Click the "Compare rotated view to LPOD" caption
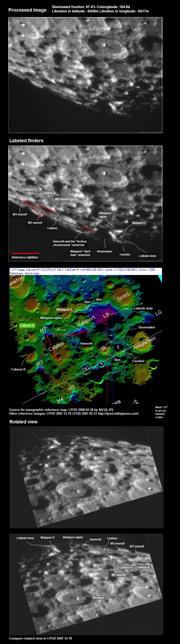180x644 pixels. pyautogui.click(x=41, y=638)
